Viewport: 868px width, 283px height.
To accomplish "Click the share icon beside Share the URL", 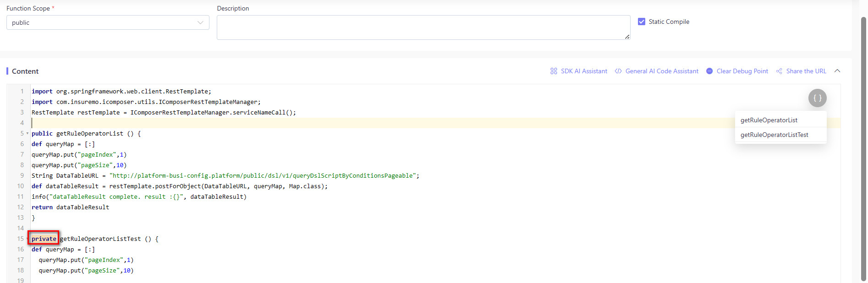I will 779,71.
